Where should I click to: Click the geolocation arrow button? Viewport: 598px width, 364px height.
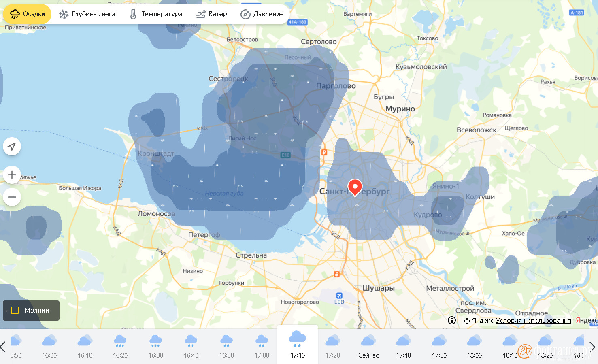(x=12, y=147)
